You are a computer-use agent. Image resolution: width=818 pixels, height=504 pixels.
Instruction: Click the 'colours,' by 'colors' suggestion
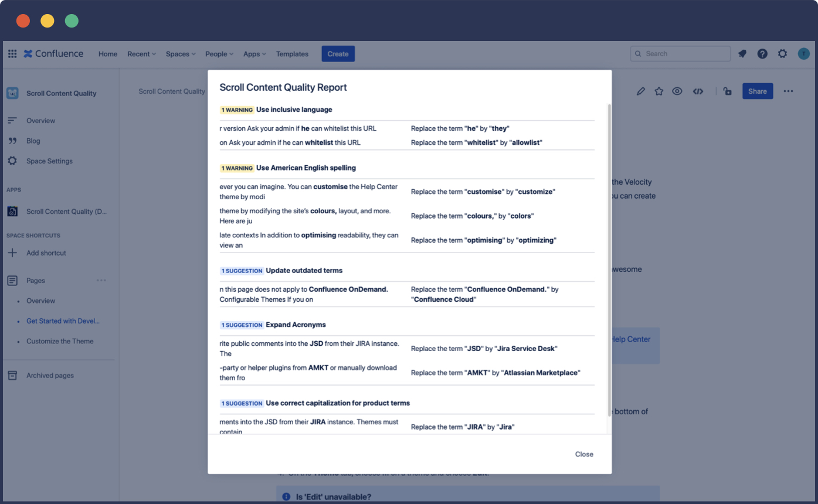473,216
